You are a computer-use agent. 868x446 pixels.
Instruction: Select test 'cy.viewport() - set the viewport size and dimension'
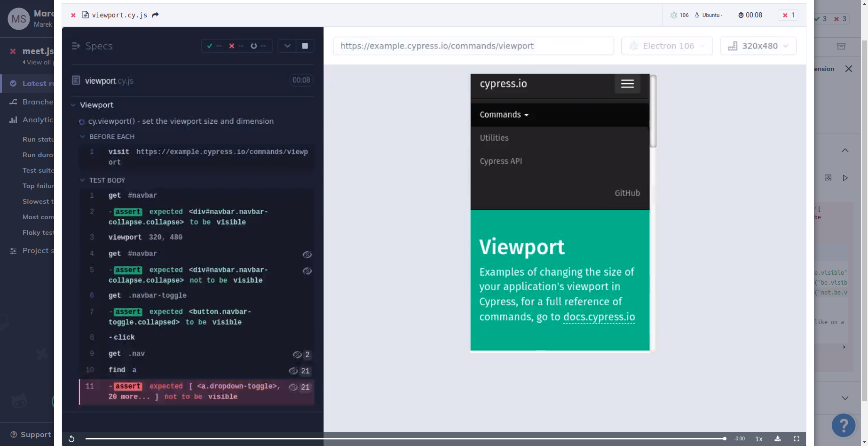point(181,121)
